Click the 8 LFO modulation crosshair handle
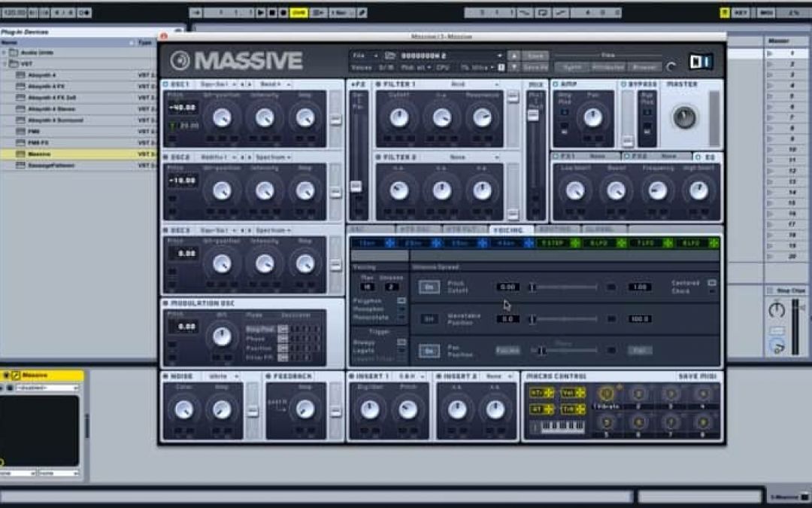812x508 pixels. pos(714,243)
